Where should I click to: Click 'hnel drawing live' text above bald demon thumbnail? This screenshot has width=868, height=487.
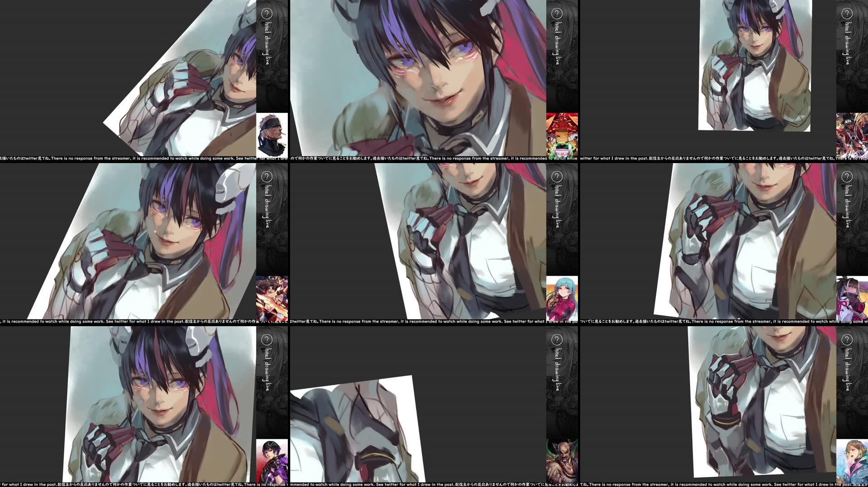tap(557, 370)
